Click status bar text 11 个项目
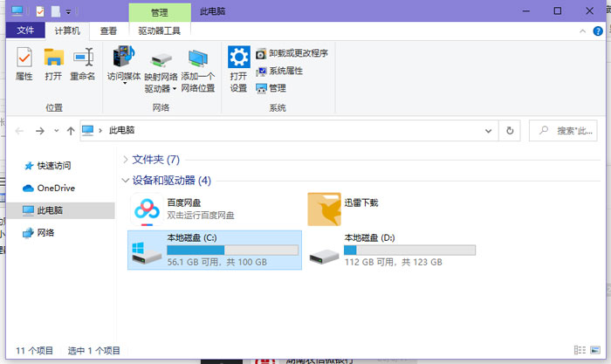 click(34, 350)
